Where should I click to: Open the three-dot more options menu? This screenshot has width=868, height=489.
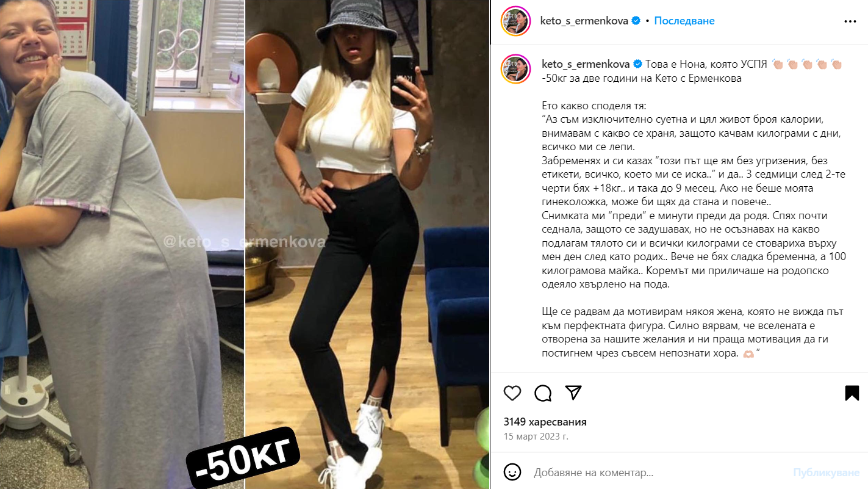(x=850, y=21)
